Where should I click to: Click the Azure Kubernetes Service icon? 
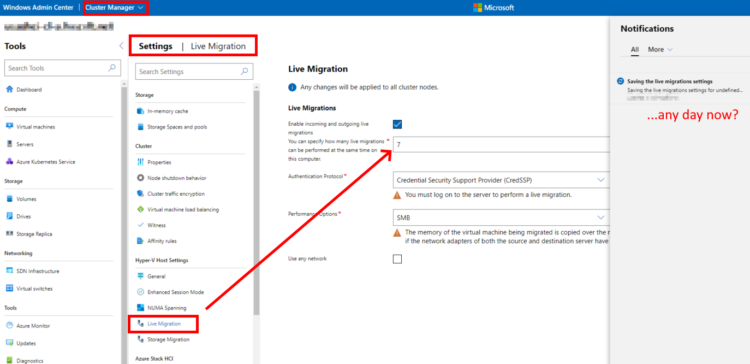pos(9,162)
